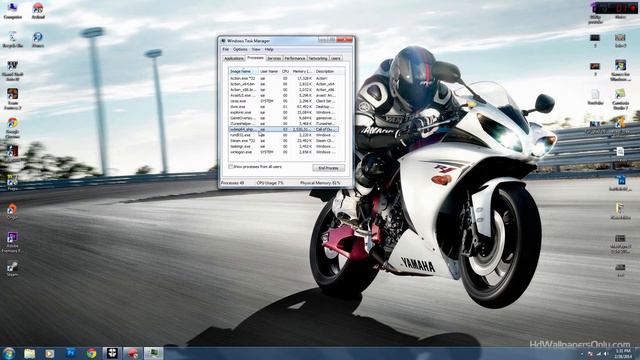This screenshot has height=360, width=640.
Task: Open Task Manager Help menu
Action: coord(269,49)
